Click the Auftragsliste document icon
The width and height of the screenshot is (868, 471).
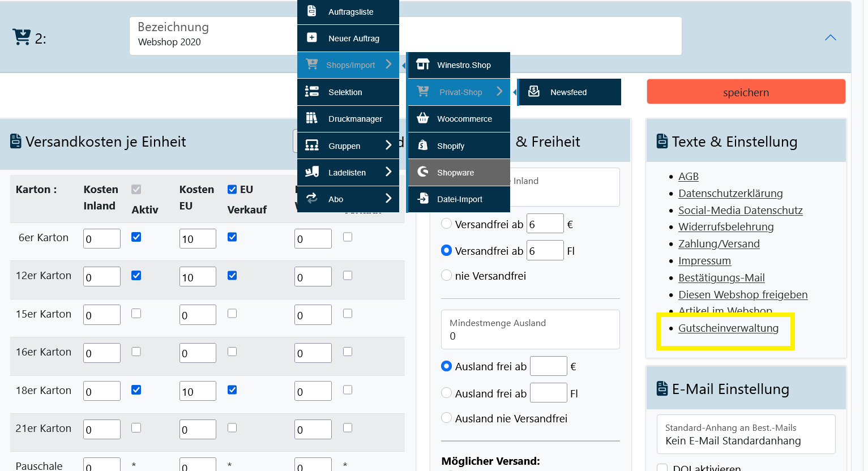(x=311, y=11)
